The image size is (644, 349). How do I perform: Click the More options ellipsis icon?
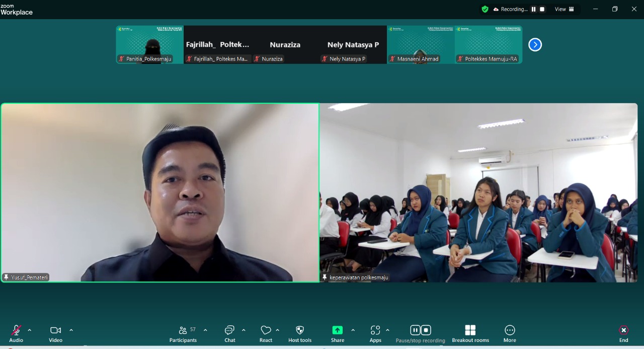510,330
